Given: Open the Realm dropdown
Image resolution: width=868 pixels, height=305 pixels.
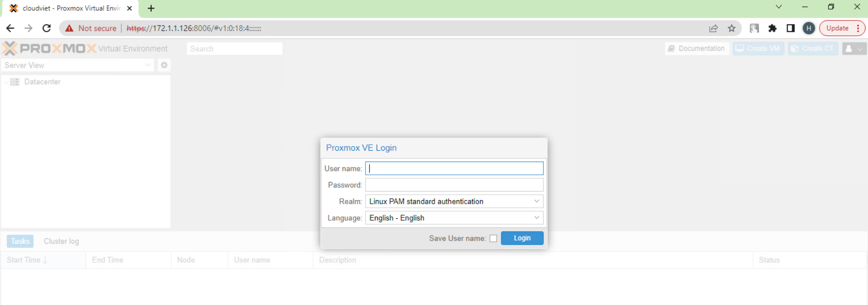Looking at the screenshot, I should [x=454, y=202].
